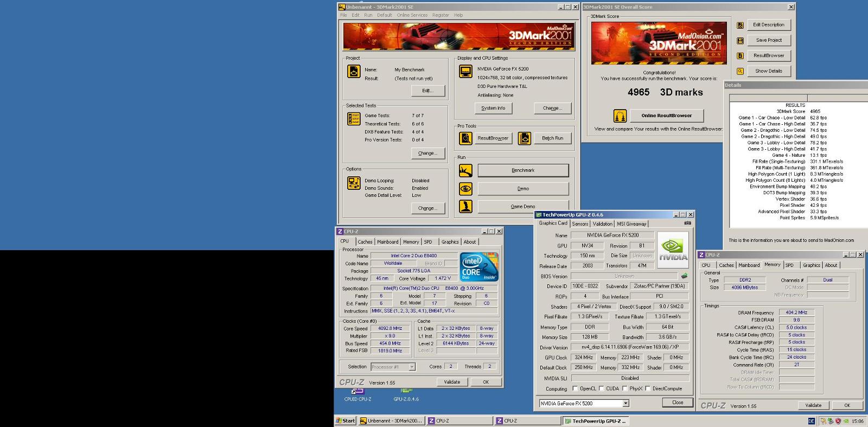Click the Options settings icon in 3DMark
This screenshot has width=868, height=427.
(x=354, y=183)
